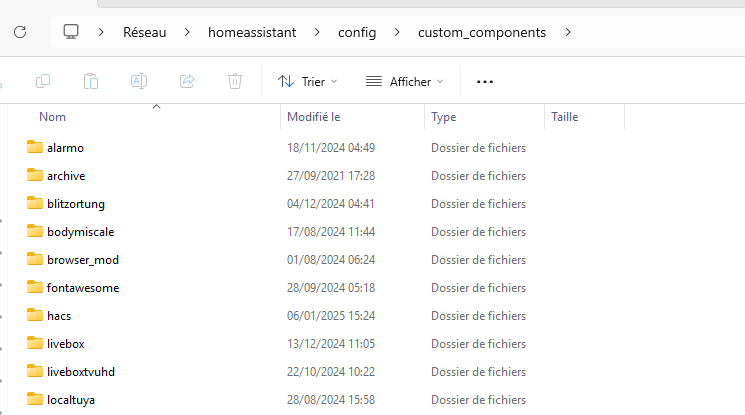Go to the Réseau breadcrumb
This screenshot has height=415, width=745.
(x=144, y=32)
